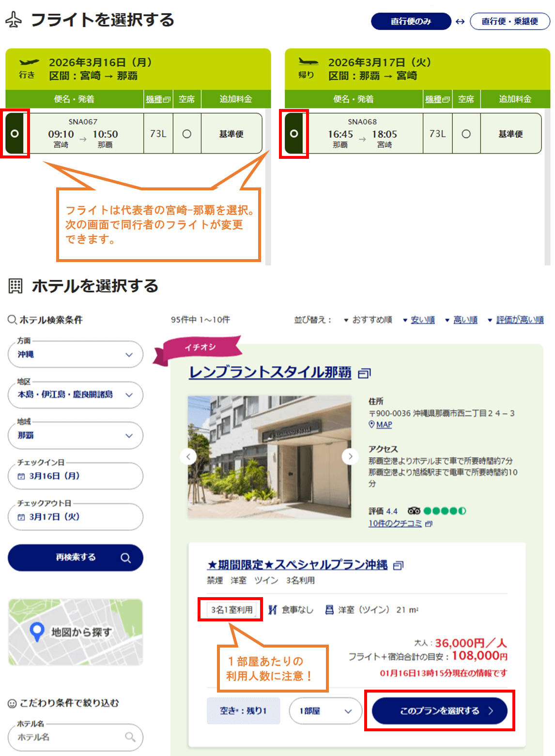Sort hotels by 評価が高い順
555x756 pixels.
tap(519, 320)
